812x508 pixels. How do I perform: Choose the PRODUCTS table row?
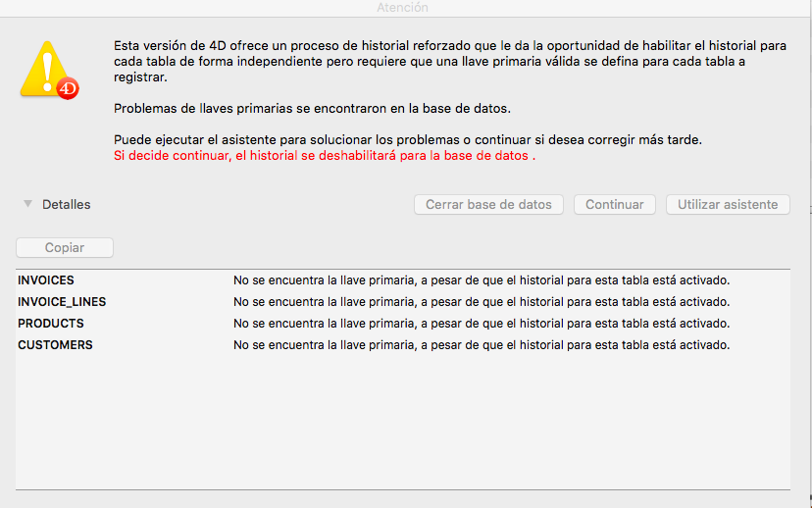51,324
